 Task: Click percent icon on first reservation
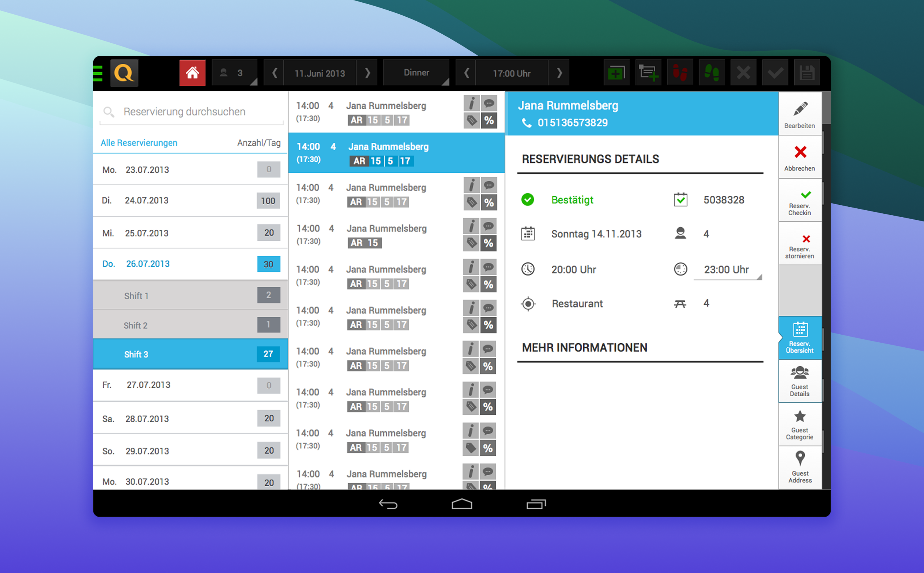click(x=489, y=120)
